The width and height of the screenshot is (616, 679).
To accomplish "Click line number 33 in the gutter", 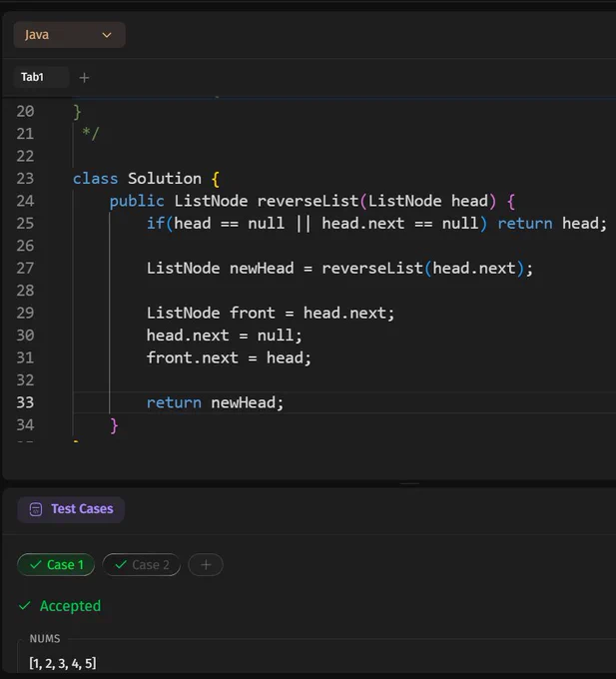I will point(25,402).
